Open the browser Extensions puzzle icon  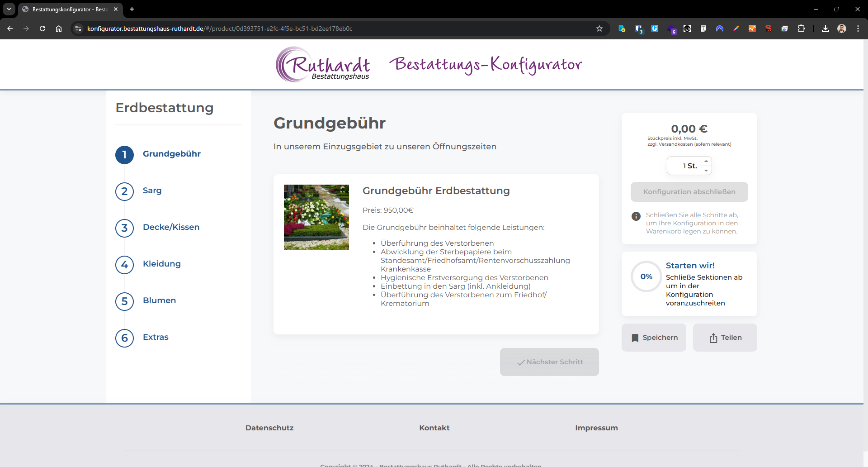(801, 29)
